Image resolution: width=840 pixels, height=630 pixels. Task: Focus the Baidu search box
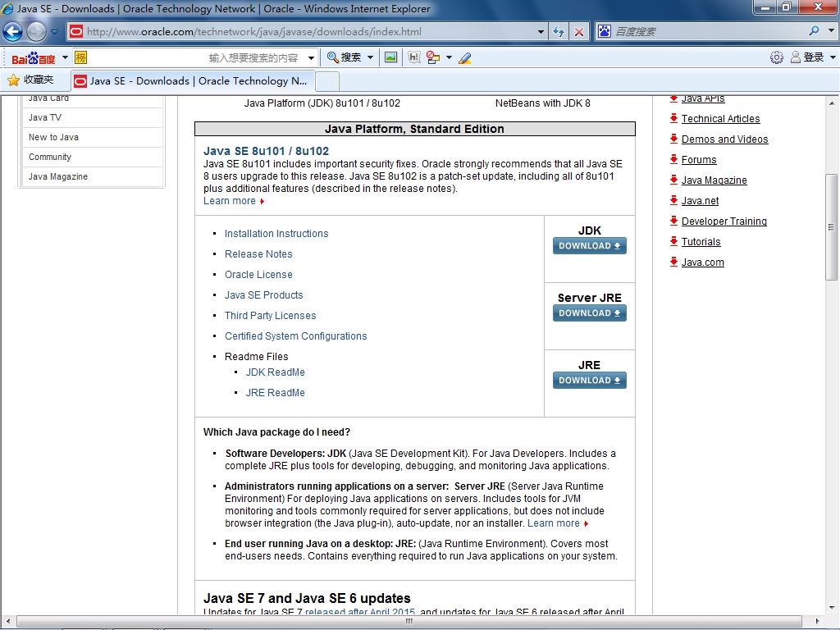pyautogui.click(x=710, y=32)
